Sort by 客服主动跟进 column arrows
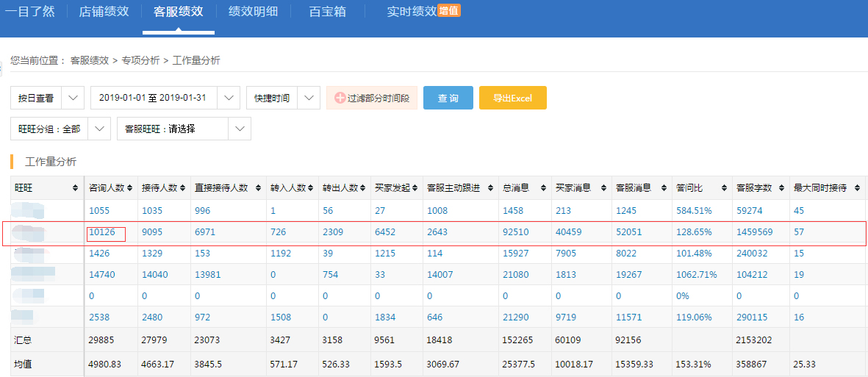Screen dimensions: 868x377 490,188
